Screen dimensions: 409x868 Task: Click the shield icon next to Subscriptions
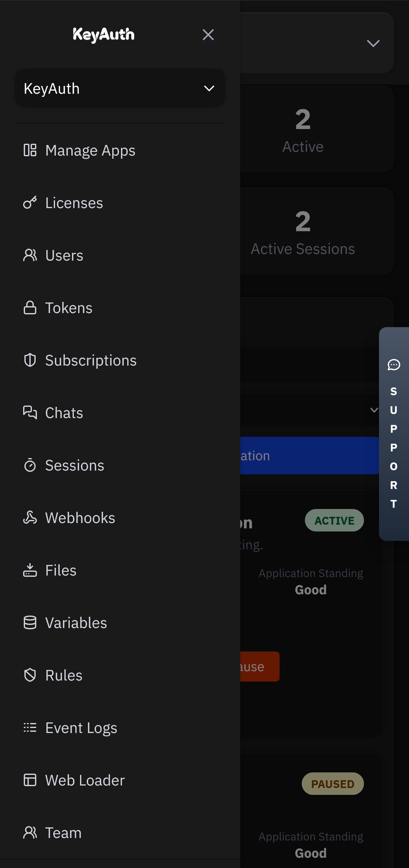point(30,360)
